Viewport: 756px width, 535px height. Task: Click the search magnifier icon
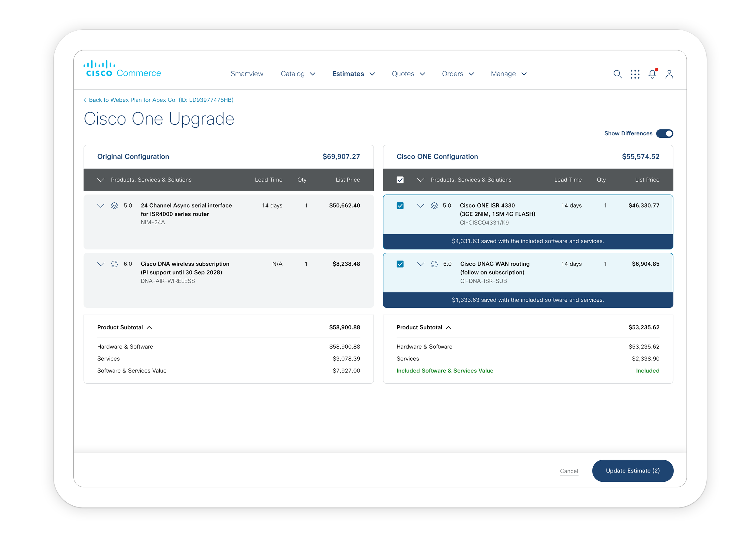(x=618, y=74)
